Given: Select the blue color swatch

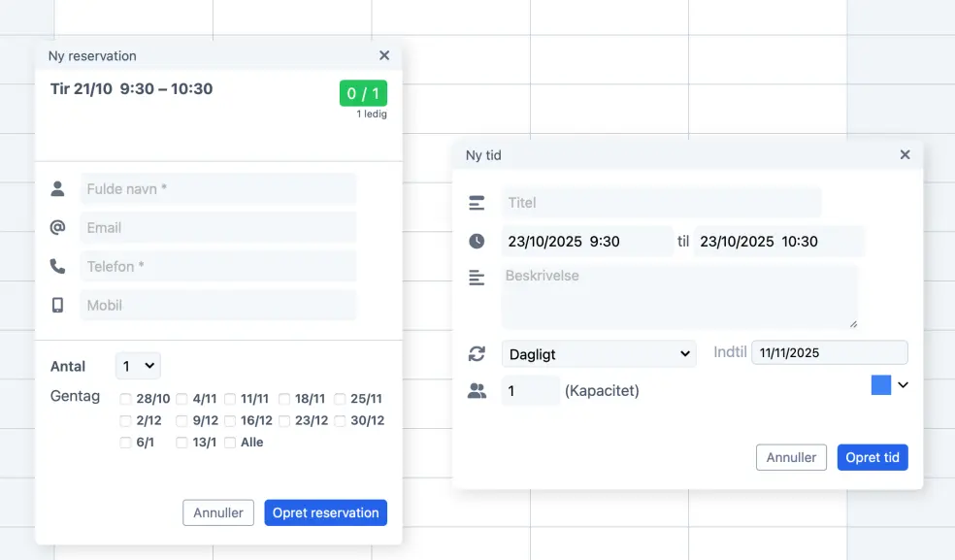Looking at the screenshot, I should pyautogui.click(x=881, y=385).
